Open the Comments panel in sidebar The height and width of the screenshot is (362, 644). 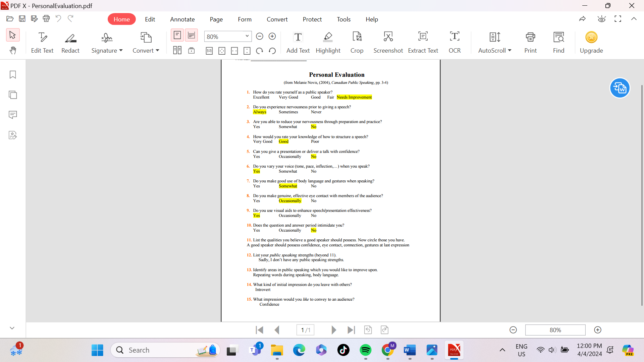13,115
